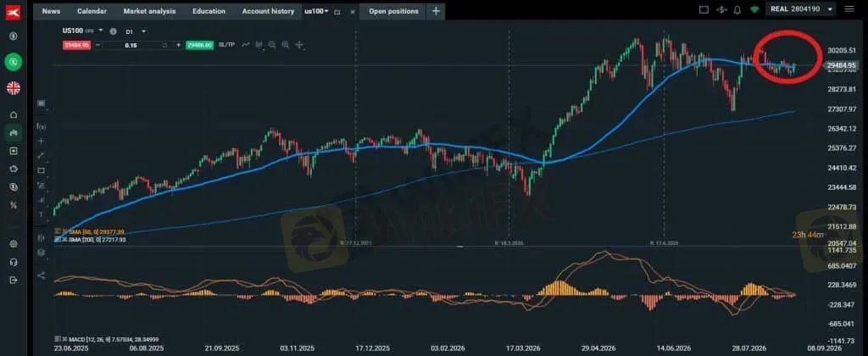Select the highlighted chart view sidebar icon
Screen dimensions: 868x356
(14, 132)
